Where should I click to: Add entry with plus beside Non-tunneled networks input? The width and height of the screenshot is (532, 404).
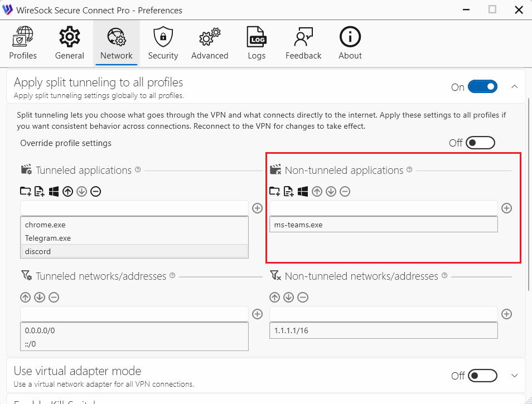[x=506, y=314]
